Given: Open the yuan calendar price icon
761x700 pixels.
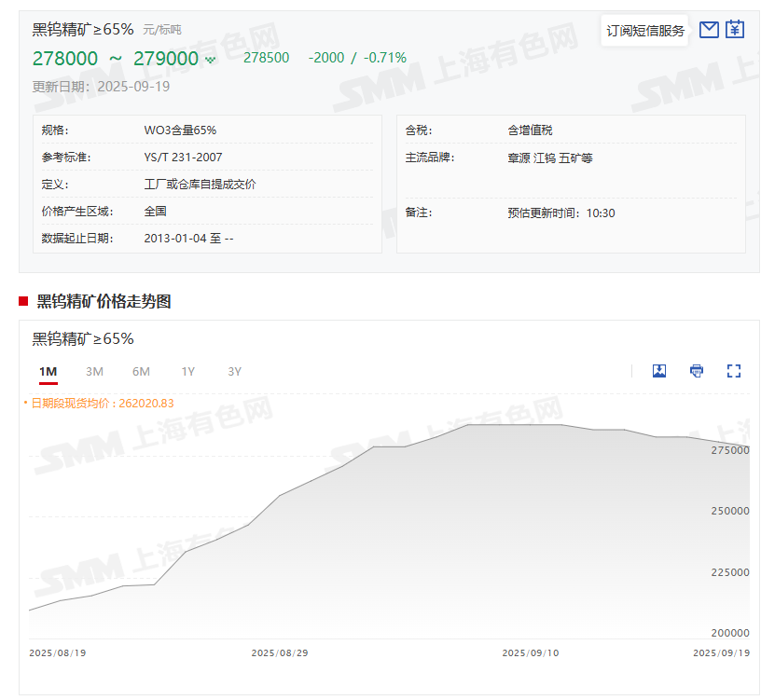Looking at the screenshot, I should coord(735,30).
